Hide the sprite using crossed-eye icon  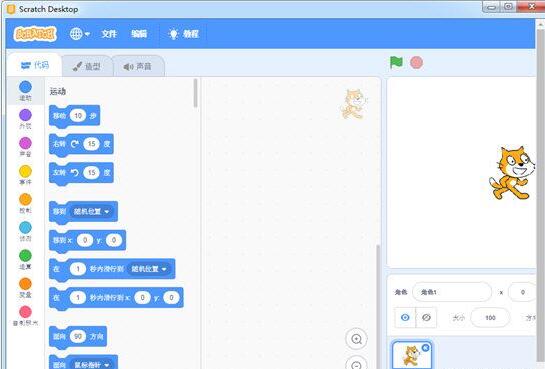(426, 318)
